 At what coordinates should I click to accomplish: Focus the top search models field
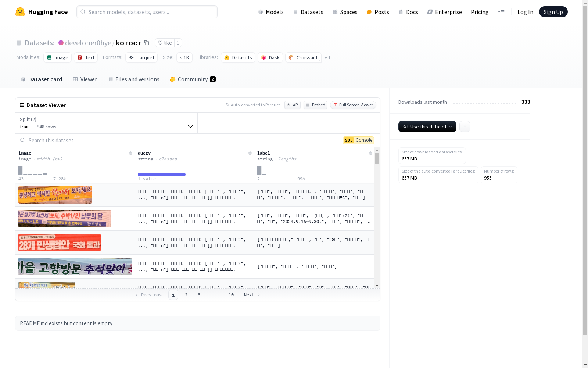[147, 12]
